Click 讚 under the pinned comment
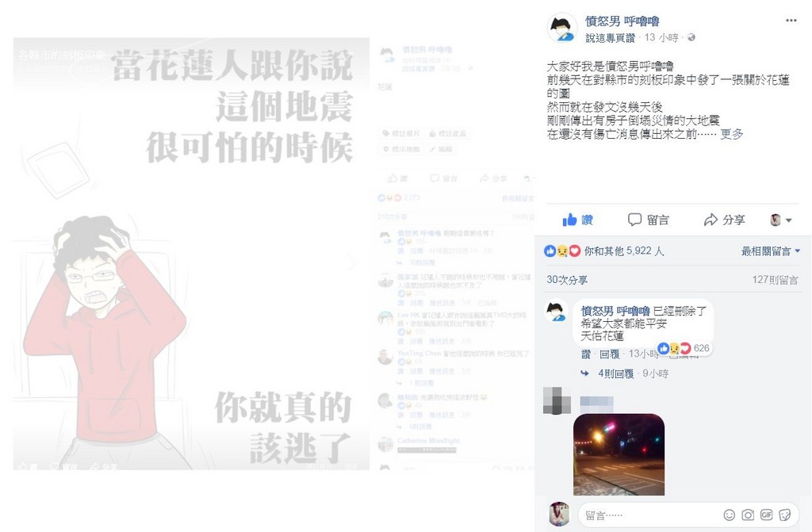Image resolution: width=812 pixels, height=532 pixels. click(x=586, y=354)
